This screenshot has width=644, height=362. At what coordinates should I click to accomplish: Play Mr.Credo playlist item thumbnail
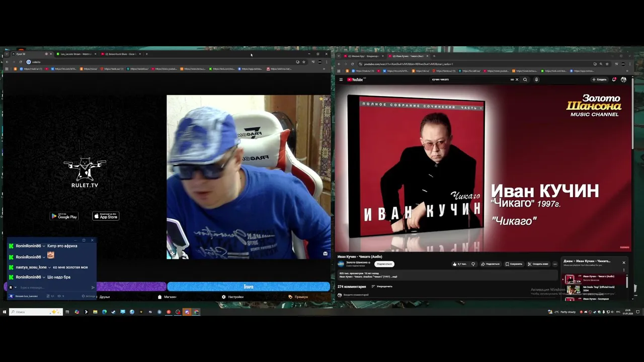(x=573, y=290)
